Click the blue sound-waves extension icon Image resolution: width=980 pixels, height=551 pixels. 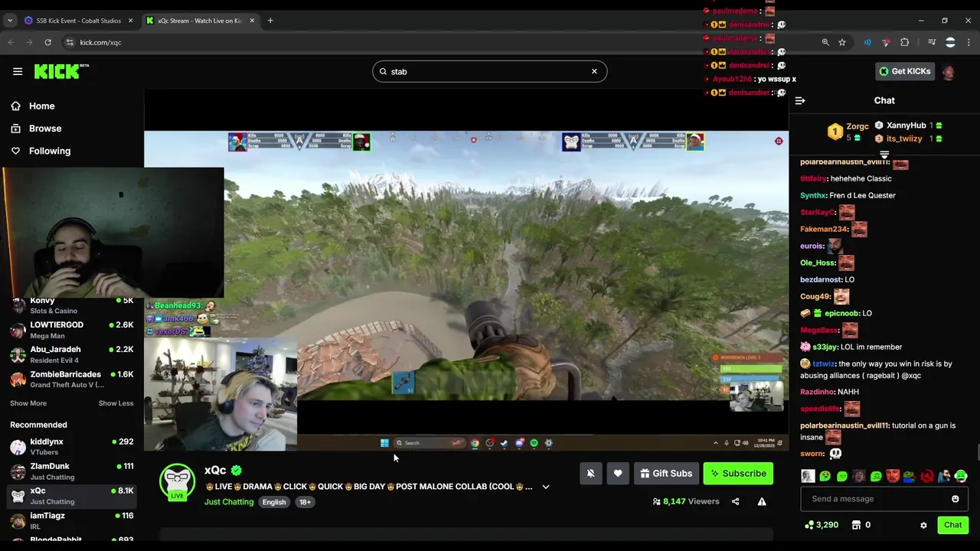point(867,43)
